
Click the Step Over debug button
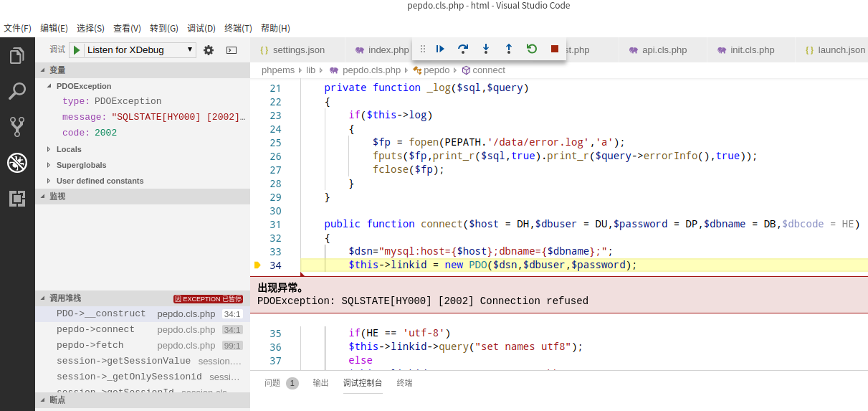click(x=463, y=49)
